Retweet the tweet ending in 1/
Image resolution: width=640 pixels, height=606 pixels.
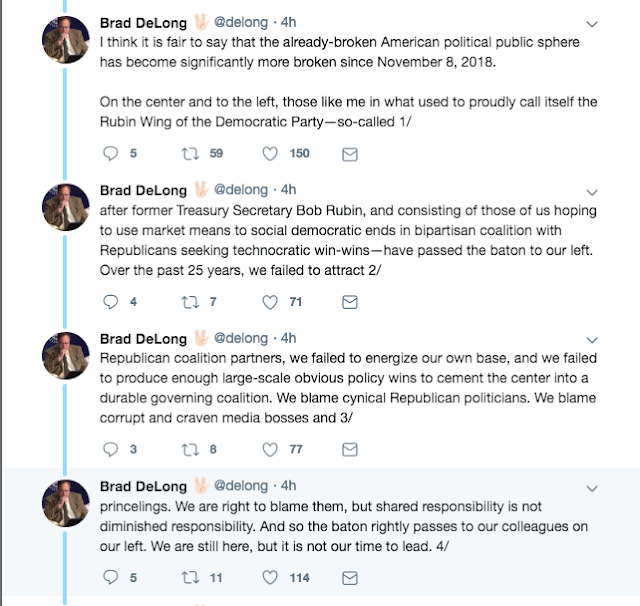[x=189, y=154]
